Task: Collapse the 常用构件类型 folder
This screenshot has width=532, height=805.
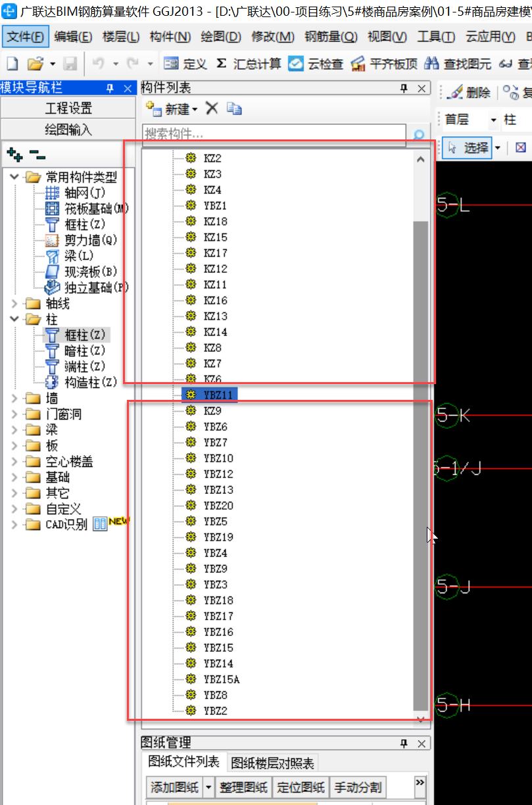Action: 14,176
